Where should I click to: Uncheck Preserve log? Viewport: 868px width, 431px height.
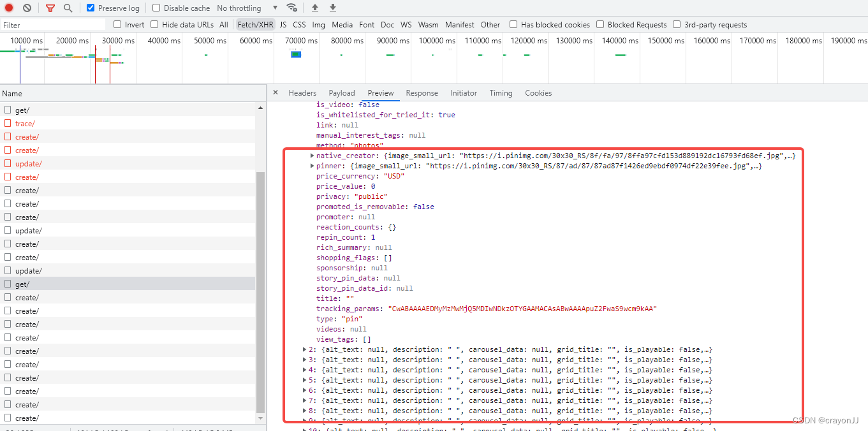(x=91, y=8)
